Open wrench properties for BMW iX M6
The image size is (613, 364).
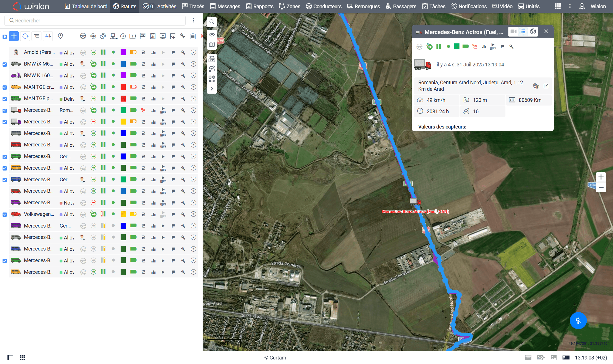[183, 64]
